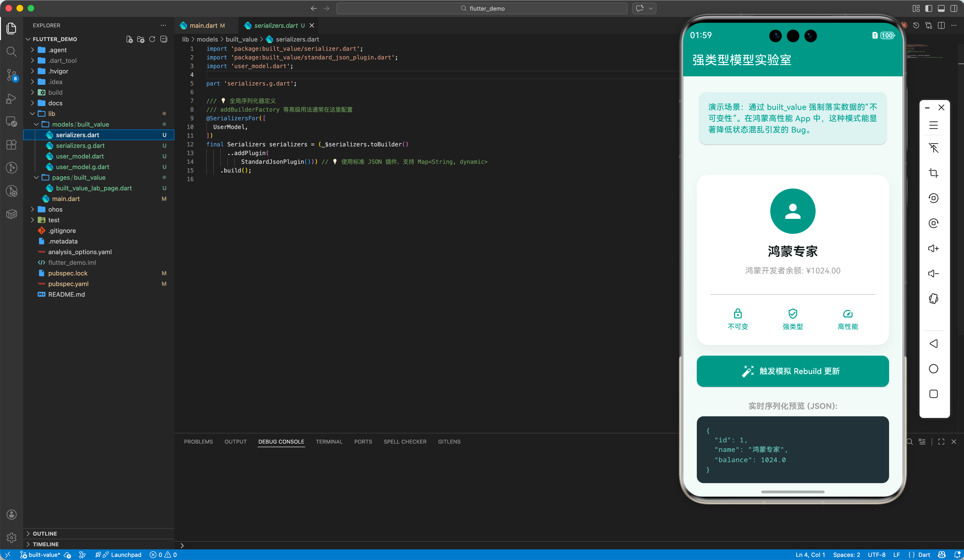The width and height of the screenshot is (964, 560).
Task: Open Run and Debug view
Action: tap(12, 99)
